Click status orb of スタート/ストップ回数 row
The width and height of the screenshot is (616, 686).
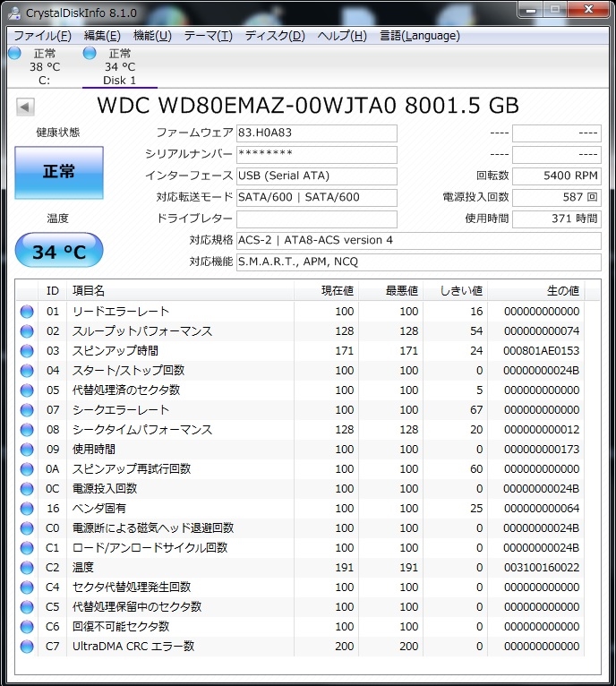pos(27,371)
